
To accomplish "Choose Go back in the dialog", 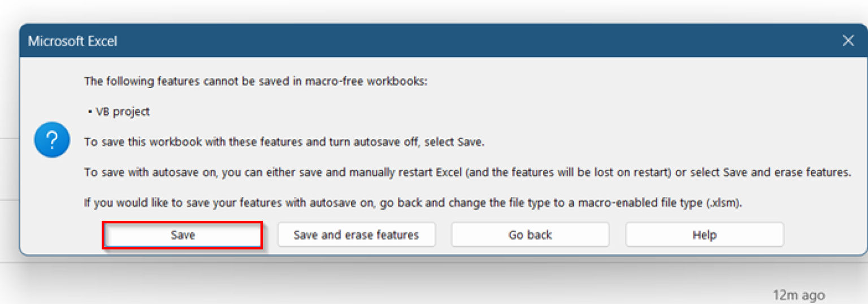I will tap(530, 235).
